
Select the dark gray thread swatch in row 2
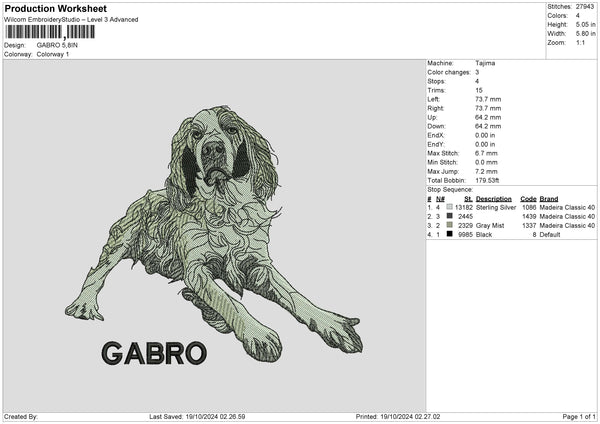(449, 216)
